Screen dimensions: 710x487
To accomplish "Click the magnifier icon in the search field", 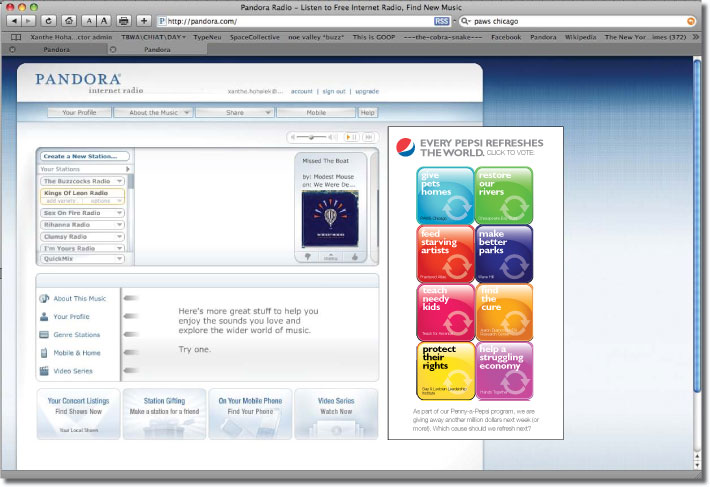I will (465, 21).
